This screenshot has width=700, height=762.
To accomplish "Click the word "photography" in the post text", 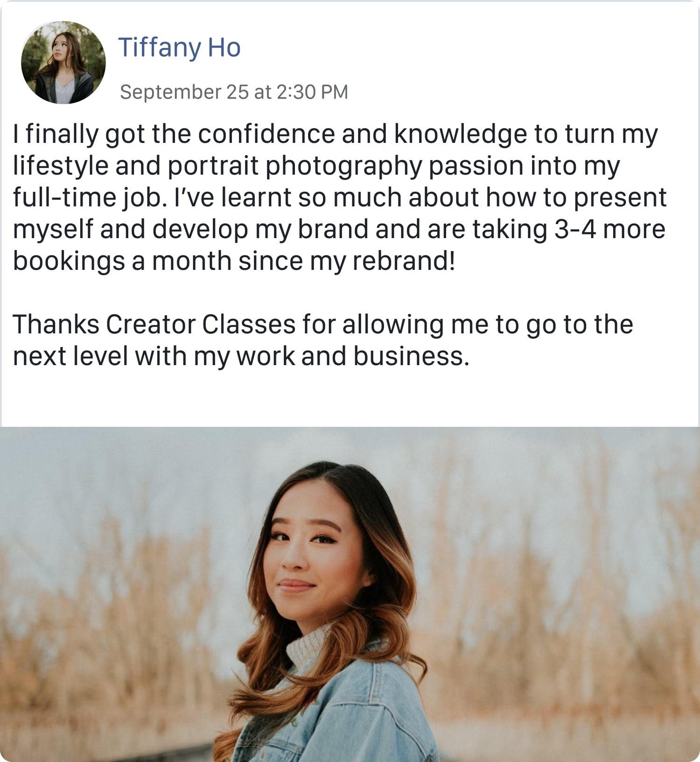I will tap(343, 167).
